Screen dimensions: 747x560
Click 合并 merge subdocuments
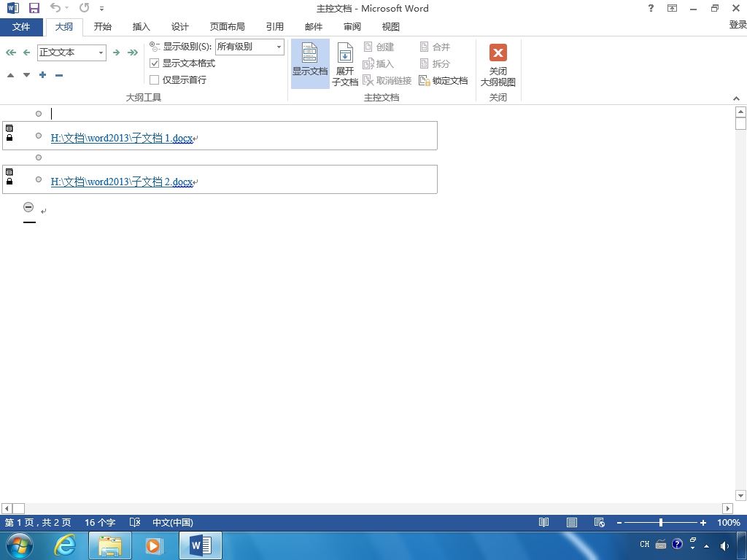tap(435, 47)
